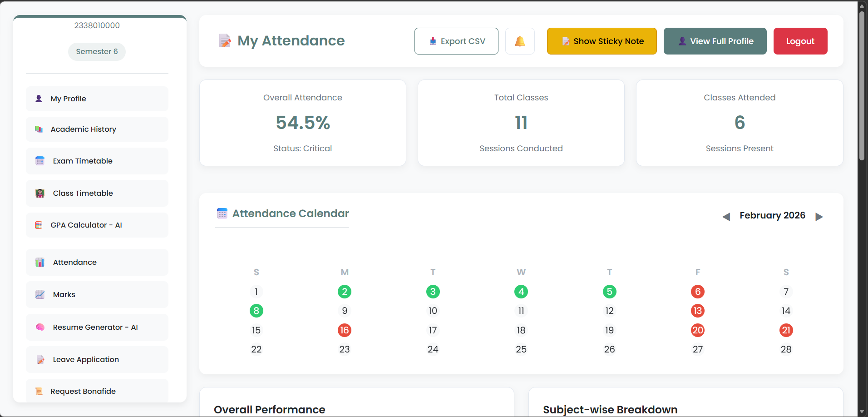Click the notification bell icon

(x=520, y=41)
